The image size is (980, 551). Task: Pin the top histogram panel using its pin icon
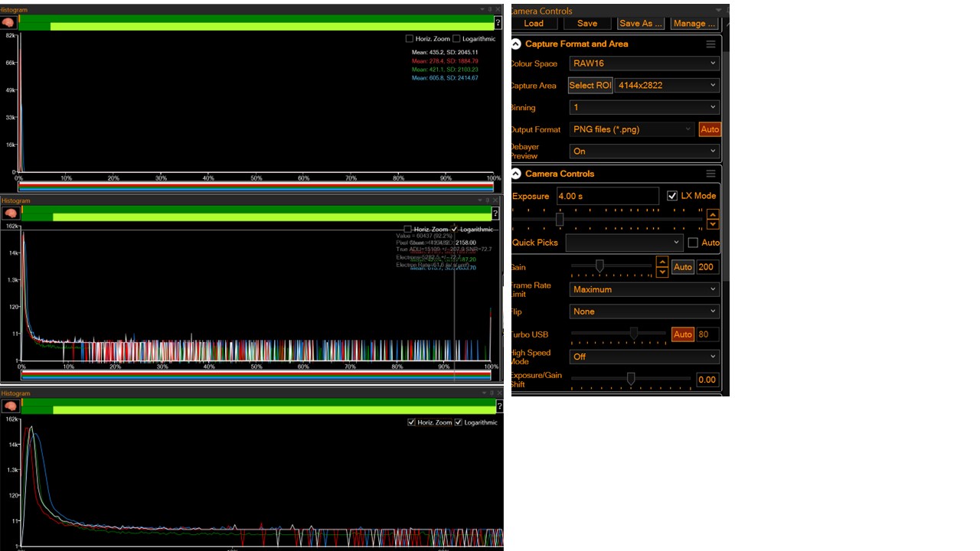point(490,9)
